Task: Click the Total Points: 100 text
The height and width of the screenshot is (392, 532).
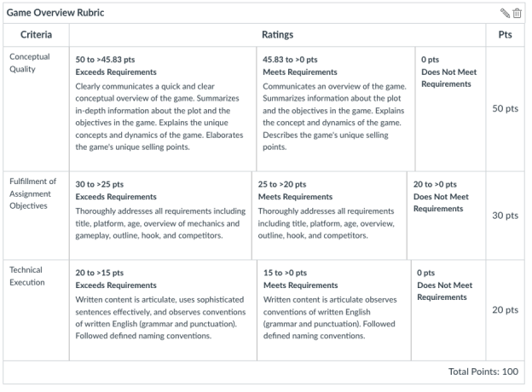Action: tap(484, 372)
